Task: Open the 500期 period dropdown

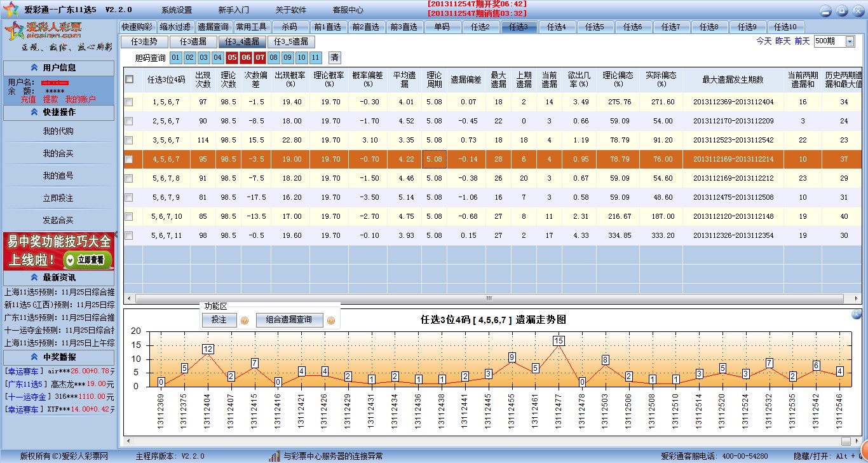Action: 850,41
